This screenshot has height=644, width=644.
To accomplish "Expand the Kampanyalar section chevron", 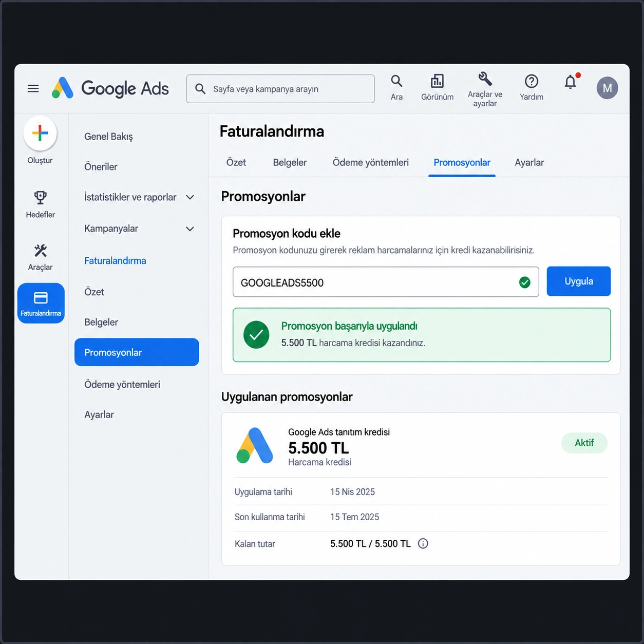I will (x=190, y=229).
